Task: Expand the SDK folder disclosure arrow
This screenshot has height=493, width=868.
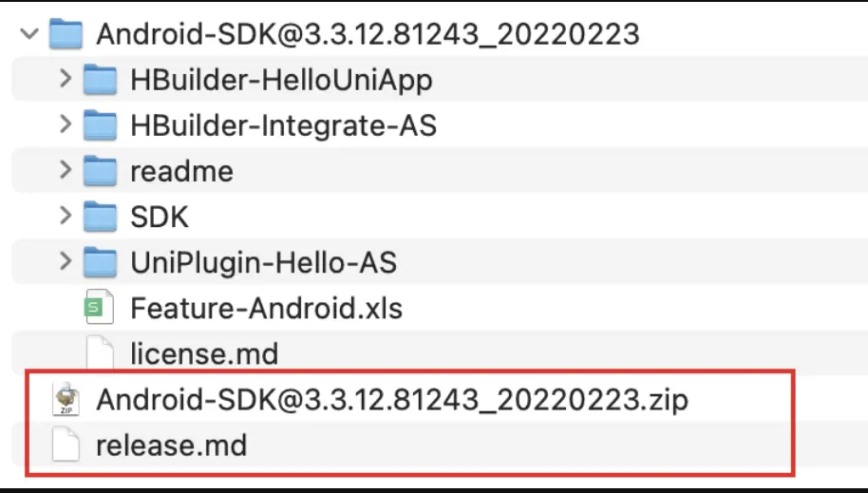Action: 65,217
